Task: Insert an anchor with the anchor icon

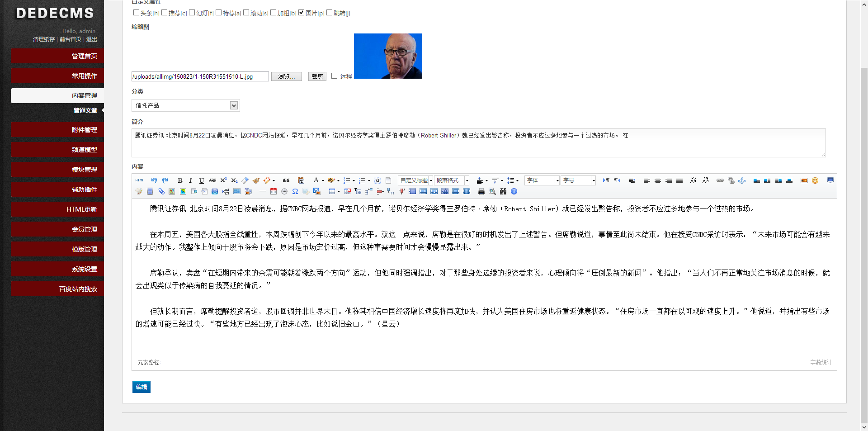Action: [742, 180]
